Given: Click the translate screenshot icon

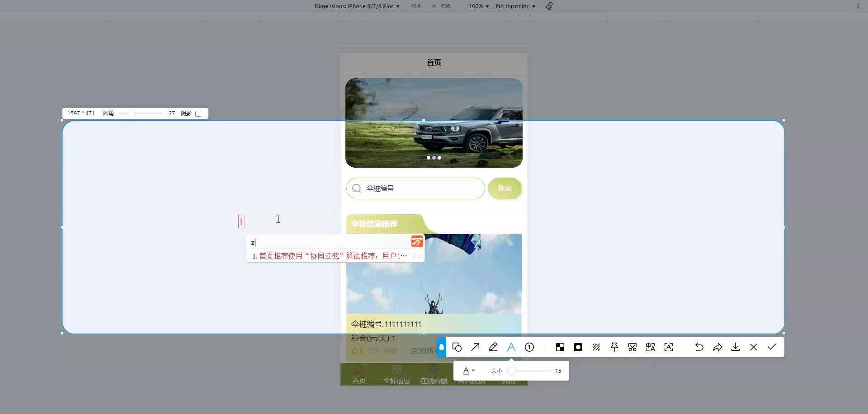Looking at the screenshot, I should coord(651,347).
